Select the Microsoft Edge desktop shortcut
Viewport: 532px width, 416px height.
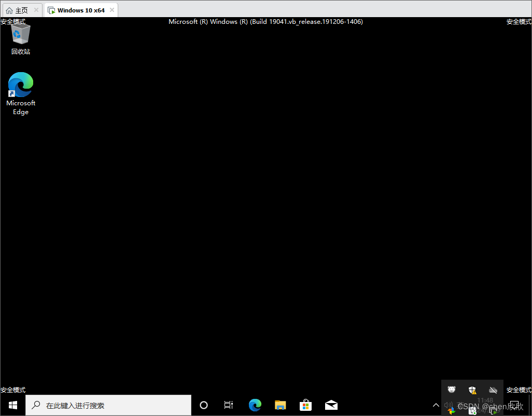[21, 94]
